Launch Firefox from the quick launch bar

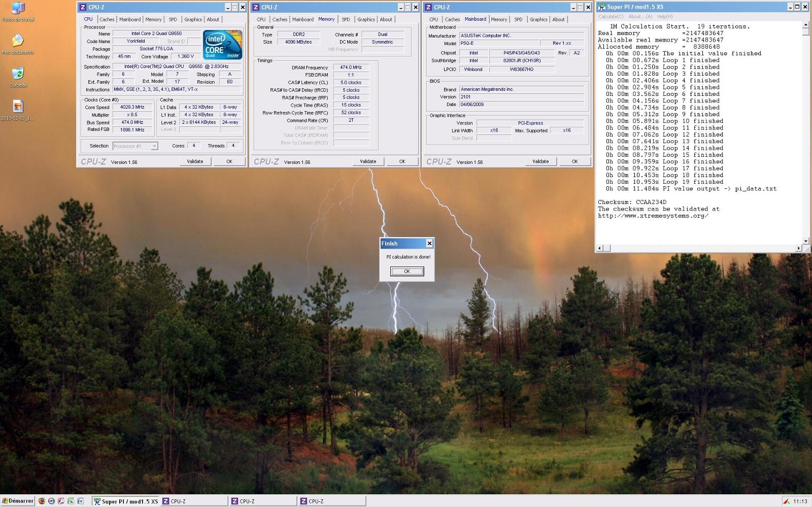pyautogui.click(x=42, y=501)
